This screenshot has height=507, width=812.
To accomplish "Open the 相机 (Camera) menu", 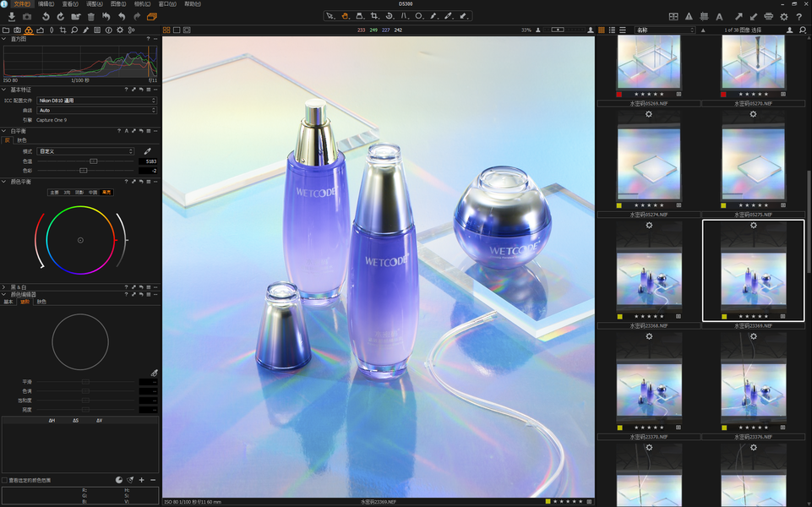I will coord(142,3).
